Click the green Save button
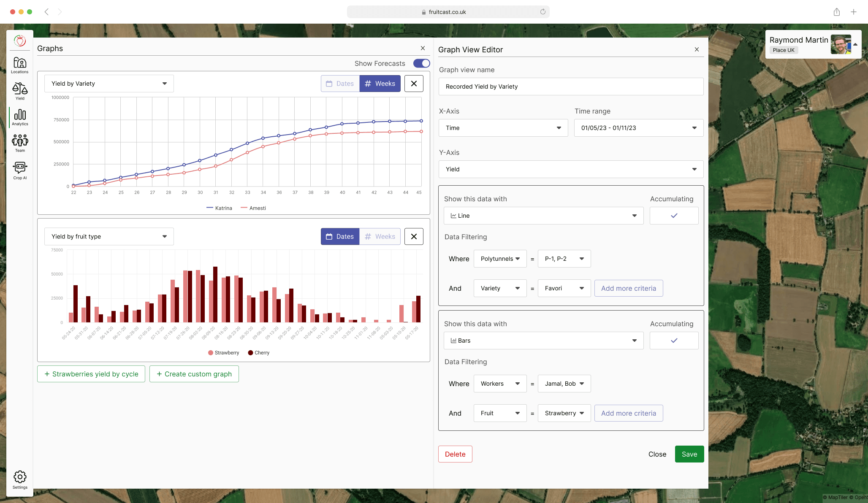Screen dimensions: 868x503 click(x=689, y=454)
